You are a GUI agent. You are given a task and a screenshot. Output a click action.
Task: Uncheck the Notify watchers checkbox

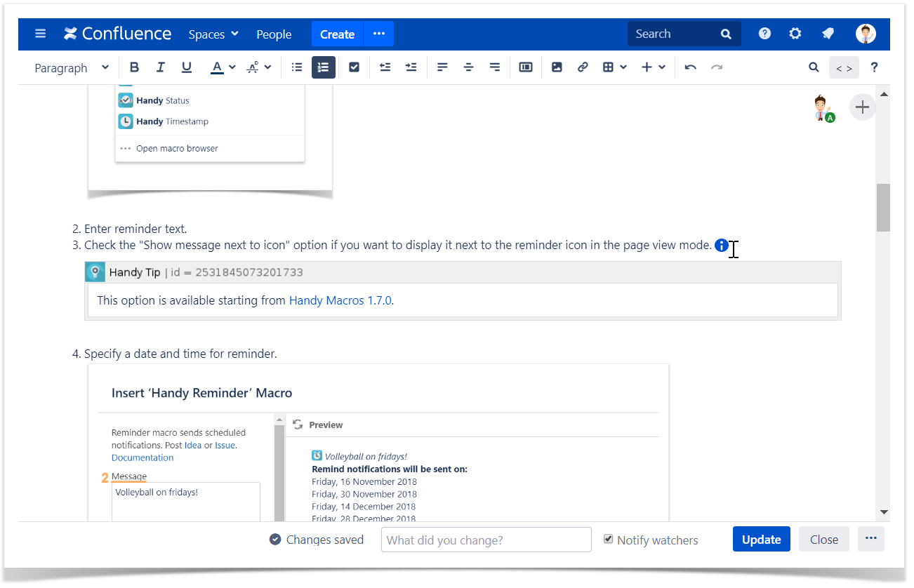(x=608, y=539)
